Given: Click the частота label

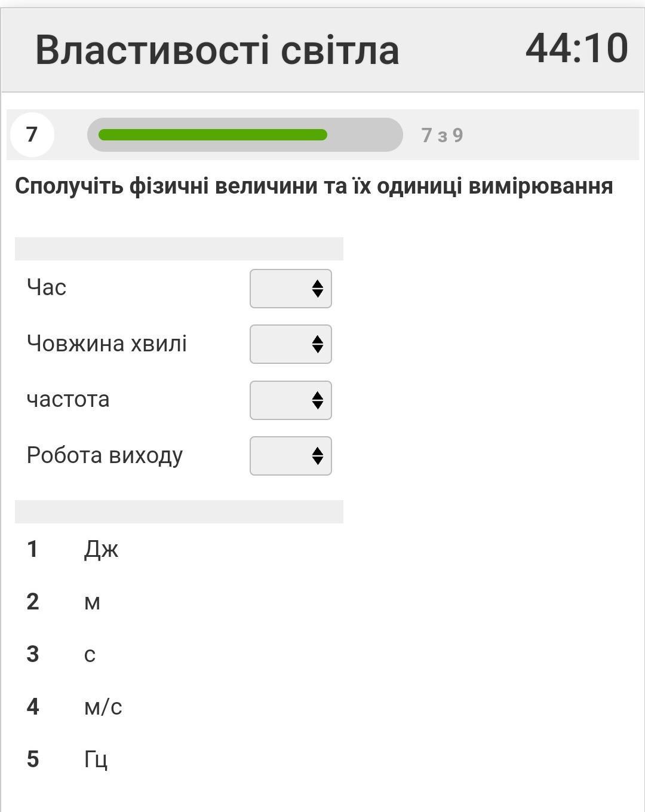Looking at the screenshot, I should click(68, 399).
